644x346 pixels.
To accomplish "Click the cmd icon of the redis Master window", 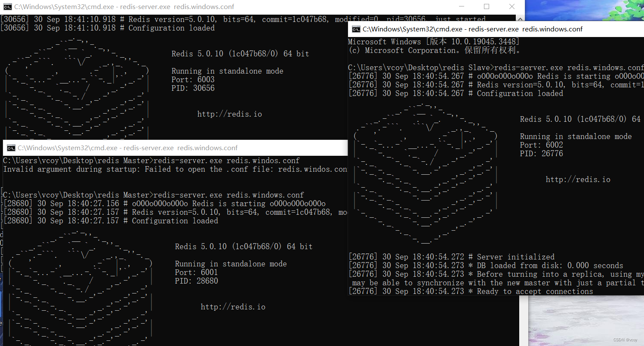I will click(x=11, y=148).
